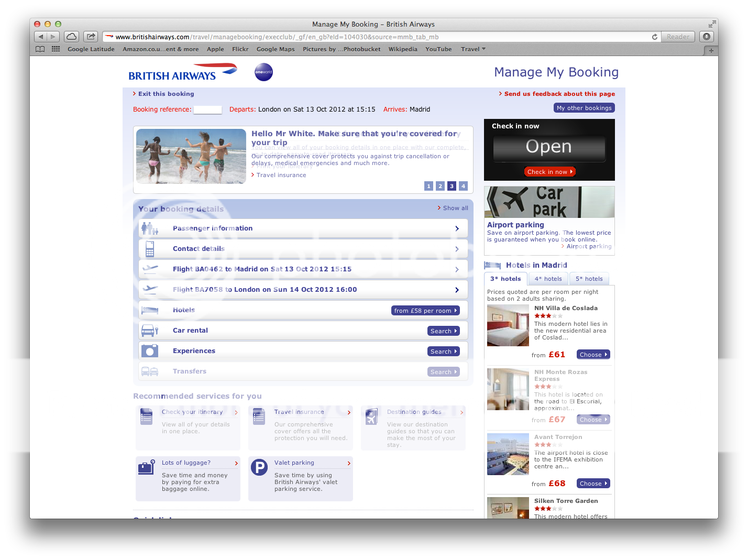Screen dimensions: 748x560
Task: Click the oneworld logo badge
Action: 263,72
